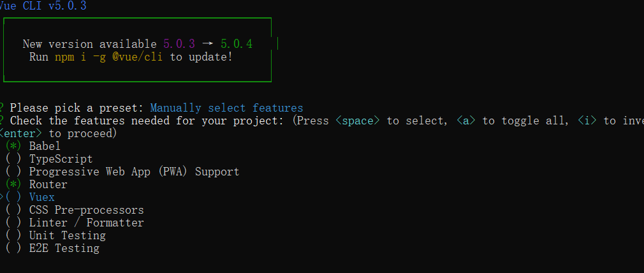Image resolution: width=644 pixels, height=273 pixels.
Task: Select the highlighted Vuex checkbox
Action: [13, 197]
